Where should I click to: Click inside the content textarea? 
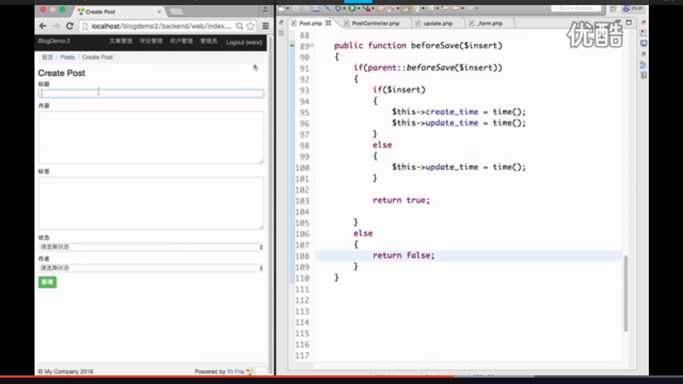tap(151, 138)
